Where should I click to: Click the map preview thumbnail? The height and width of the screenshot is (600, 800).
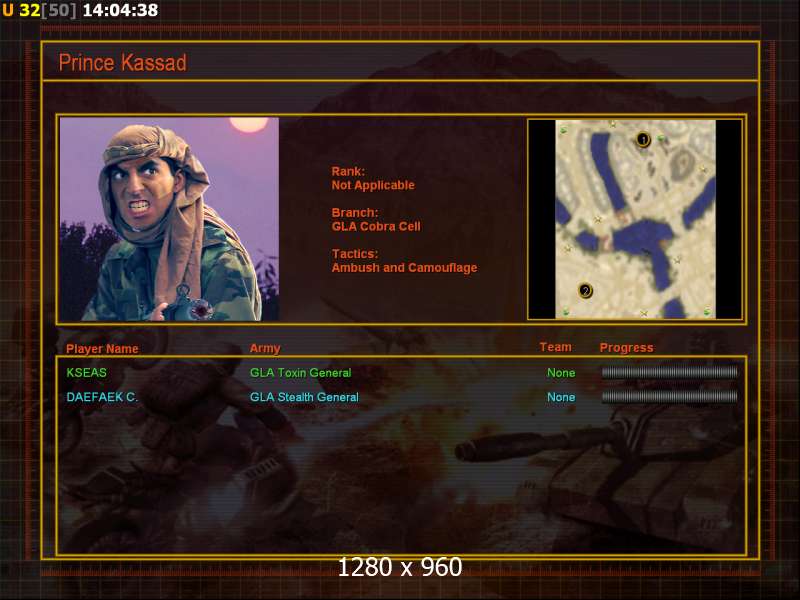[635, 219]
